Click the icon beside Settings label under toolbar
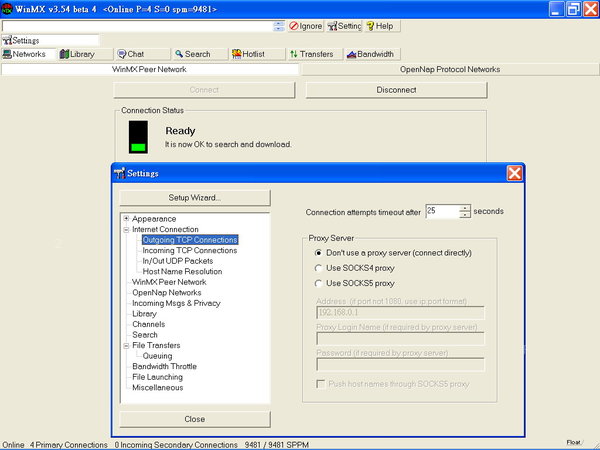 pyautogui.click(x=7, y=40)
